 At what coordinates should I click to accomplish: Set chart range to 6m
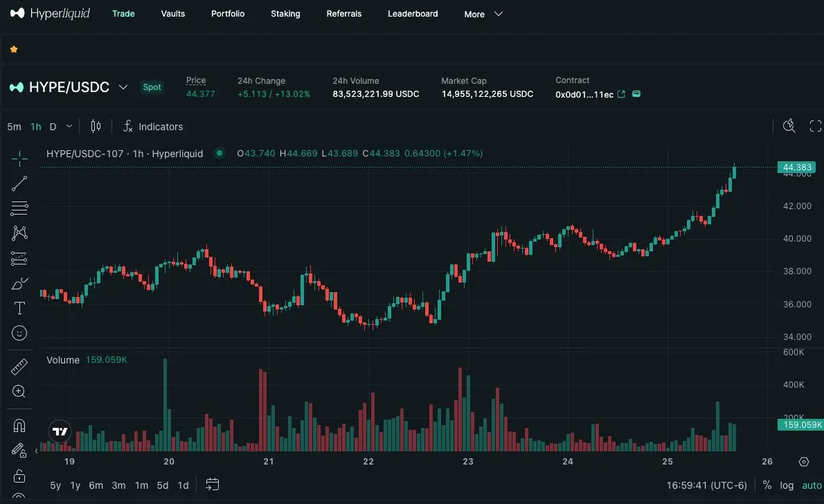tap(96, 485)
